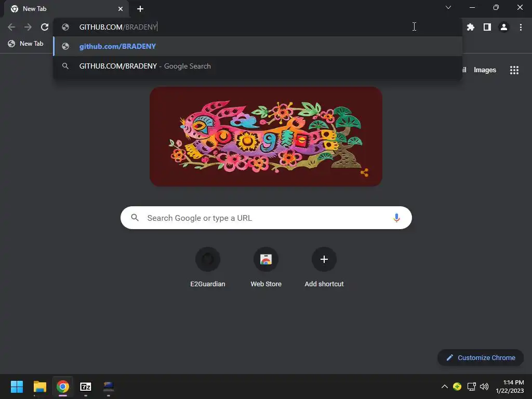The width and height of the screenshot is (532, 399).
Task: Open 7-Zip from the taskbar
Action: pyautogui.click(x=86, y=387)
